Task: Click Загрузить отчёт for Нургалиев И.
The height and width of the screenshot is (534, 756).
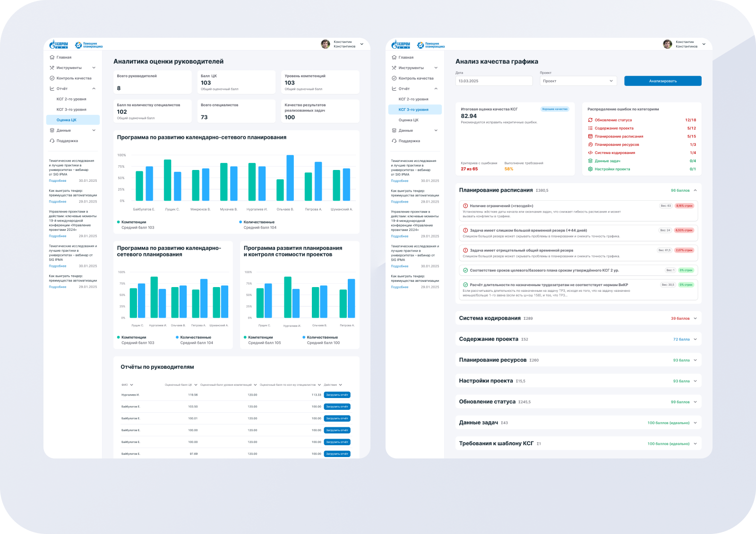Action: tap(337, 395)
